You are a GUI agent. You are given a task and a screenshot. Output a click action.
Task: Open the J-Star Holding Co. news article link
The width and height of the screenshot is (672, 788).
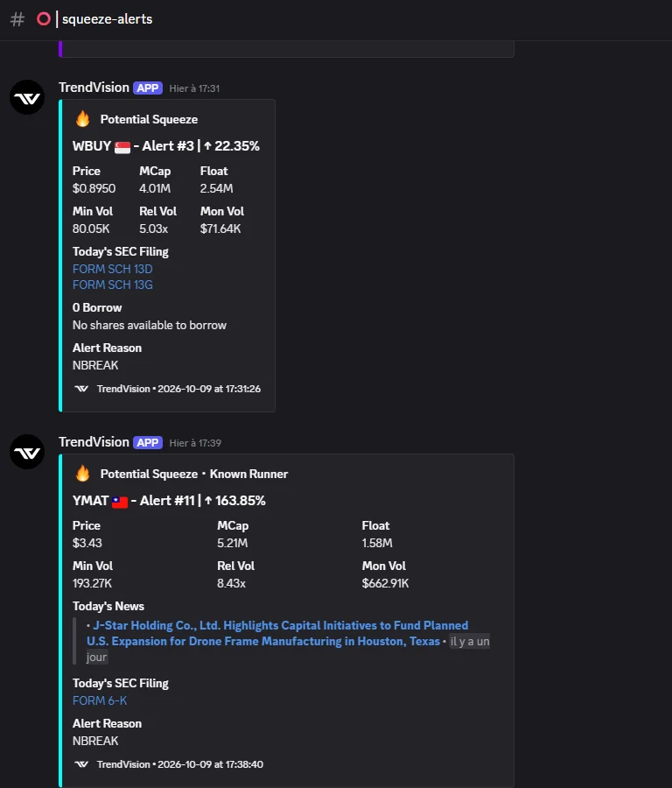tap(277, 633)
